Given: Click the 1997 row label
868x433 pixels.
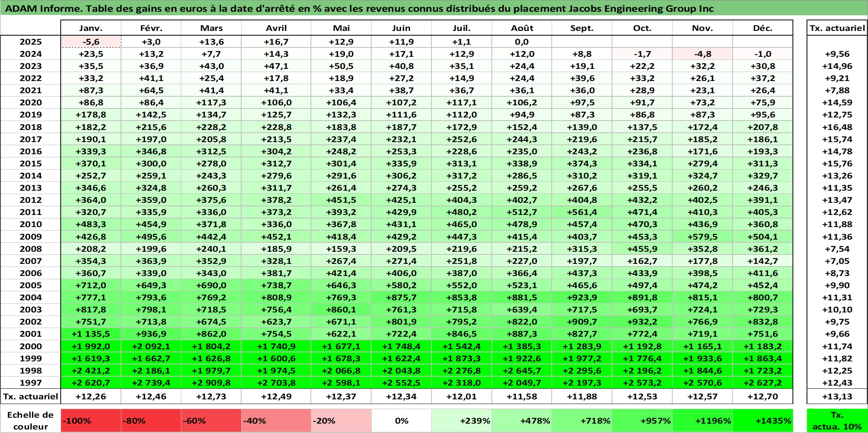Looking at the screenshot, I should 31,382.
